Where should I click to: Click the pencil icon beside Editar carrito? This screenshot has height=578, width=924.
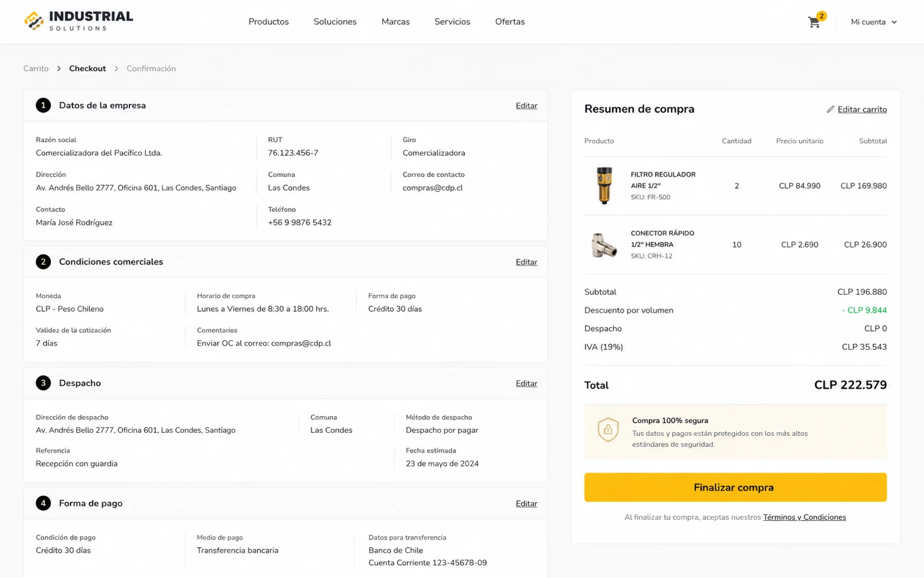[830, 110]
